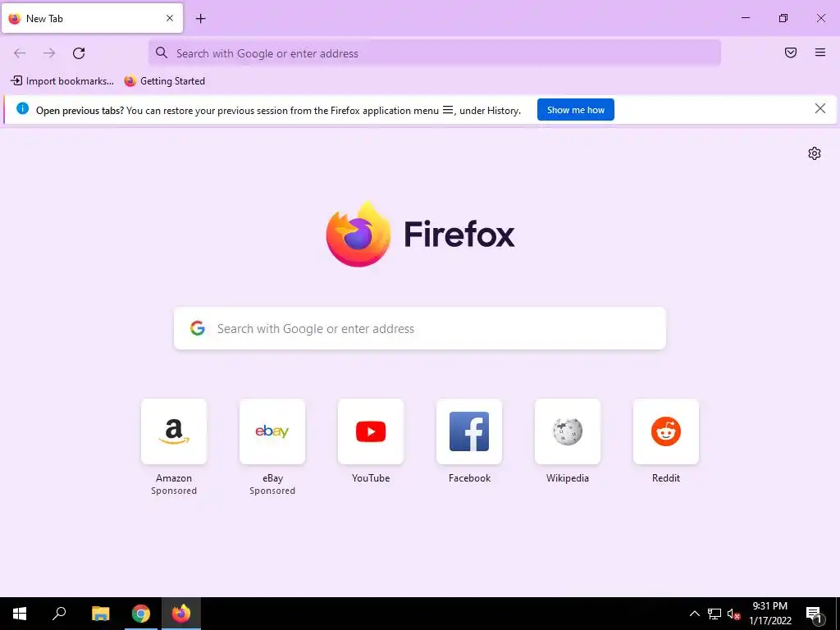The image size is (840, 630).
Task: Click the Amazon label text
Action: (174, 478)
